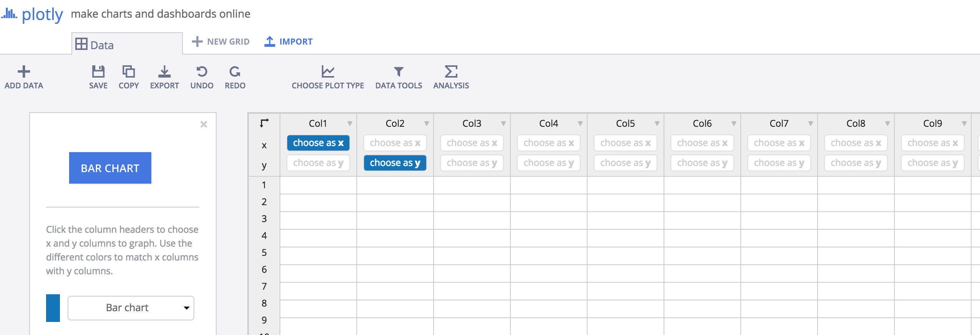
Task: Expand the Col7 header dropdown arrow
Action: (811, 123)
